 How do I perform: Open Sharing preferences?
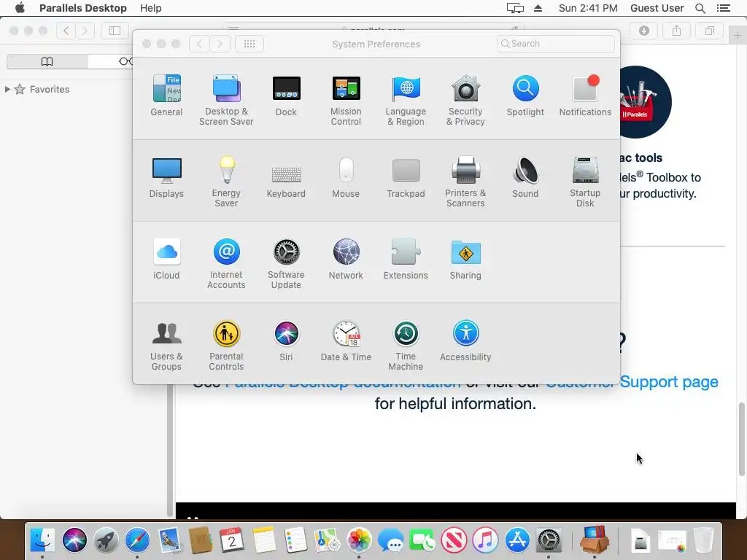(465, 259)
